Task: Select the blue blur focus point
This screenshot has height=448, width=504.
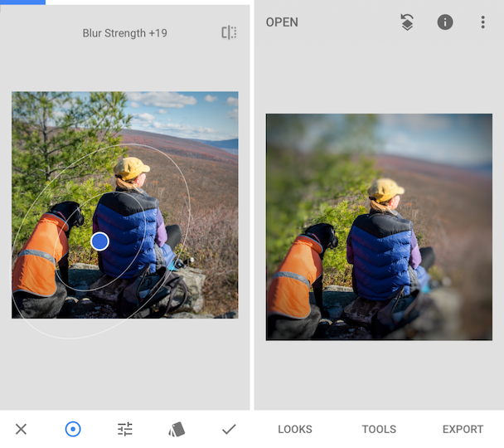Action: [99, 241]
